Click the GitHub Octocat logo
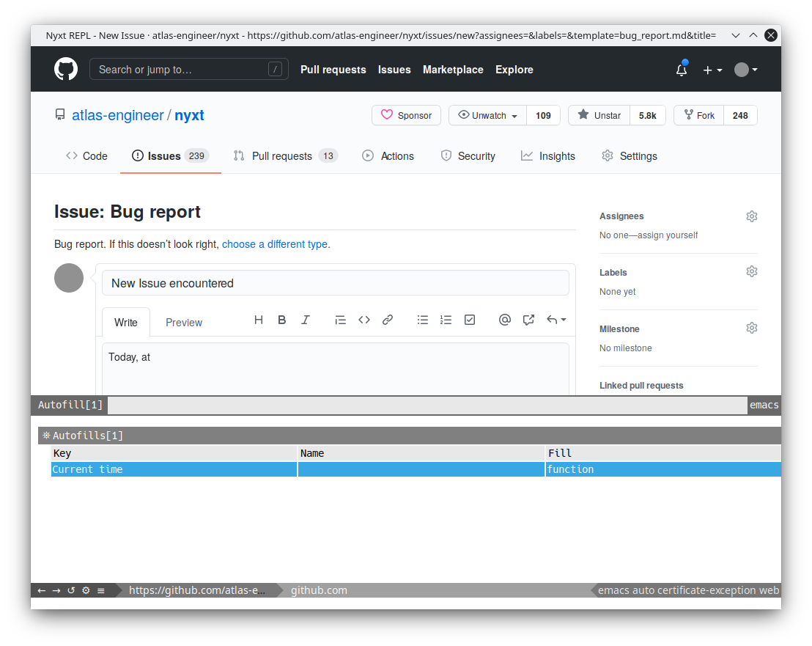 66,69
